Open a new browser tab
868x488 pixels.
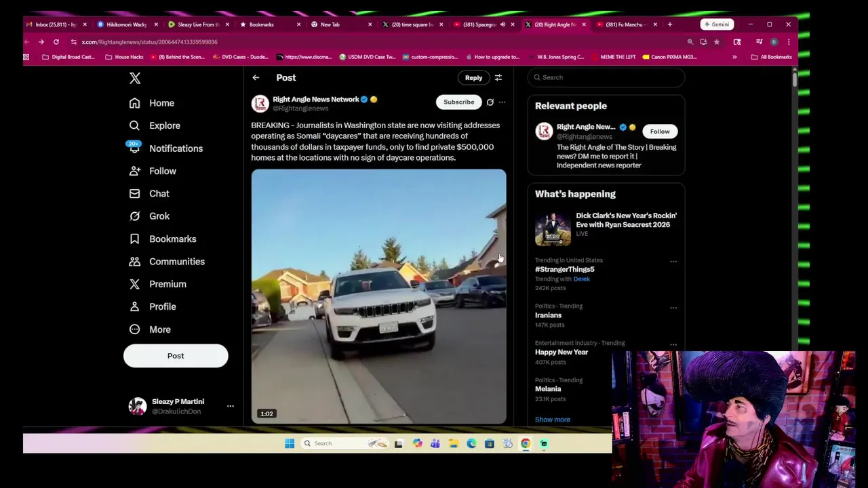pyautogui.click(x=670, y=24)
